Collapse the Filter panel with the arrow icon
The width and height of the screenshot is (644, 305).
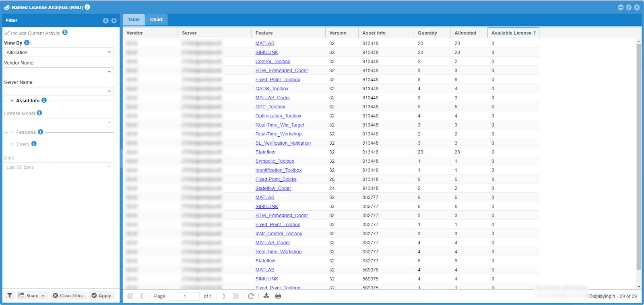(105, 21)
